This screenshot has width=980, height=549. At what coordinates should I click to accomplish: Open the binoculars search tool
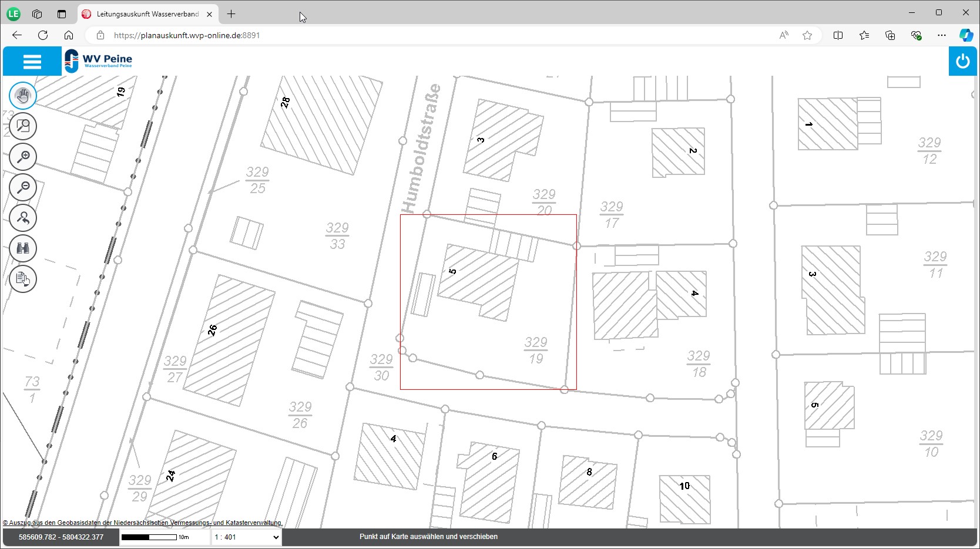(23, 248)
